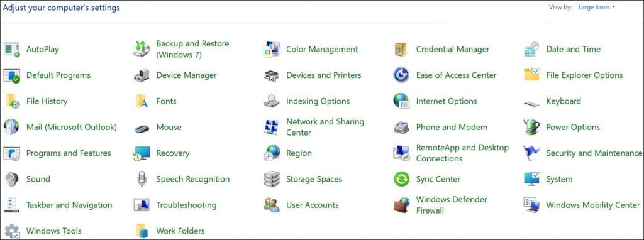644x240 pixels.
Task: Click the Power Options battery icon
Action: (531, 127)
